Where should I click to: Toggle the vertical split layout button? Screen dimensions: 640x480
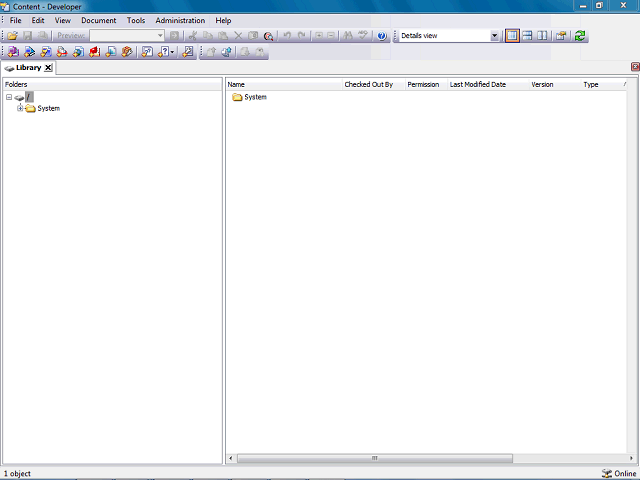[x=542, y=36]
